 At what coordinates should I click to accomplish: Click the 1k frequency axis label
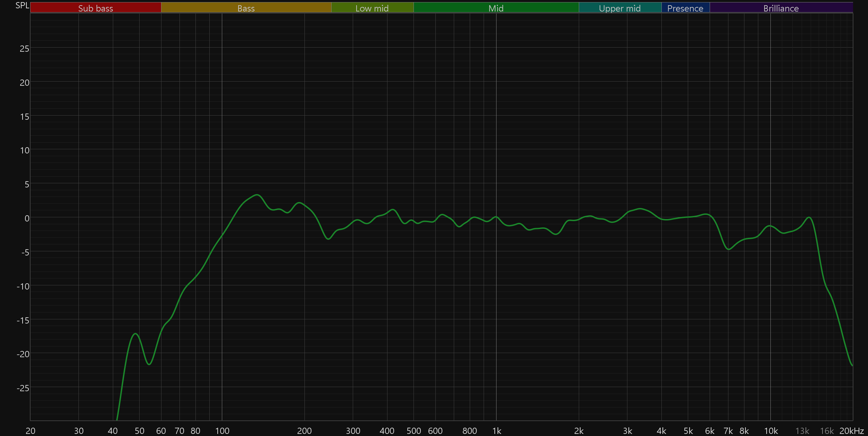[x=496, y=431]
